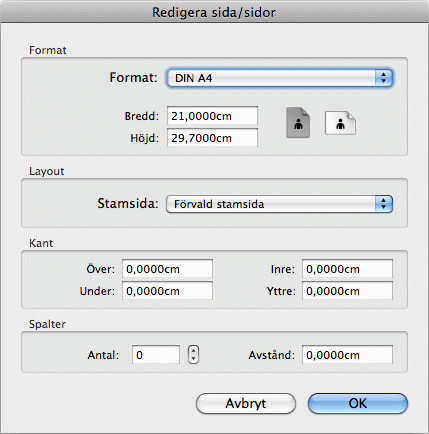The width and height of the screenshot is (429, 434).
Task: Click the Antal columns number field
Action: pyautogui.click(x=156, y=355)
